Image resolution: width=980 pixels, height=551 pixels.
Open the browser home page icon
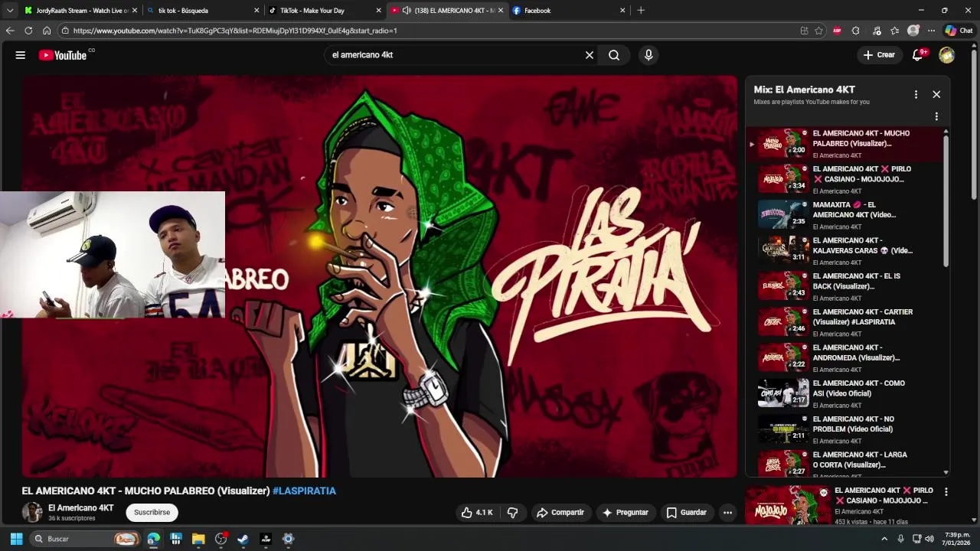[x=47, y=31]
